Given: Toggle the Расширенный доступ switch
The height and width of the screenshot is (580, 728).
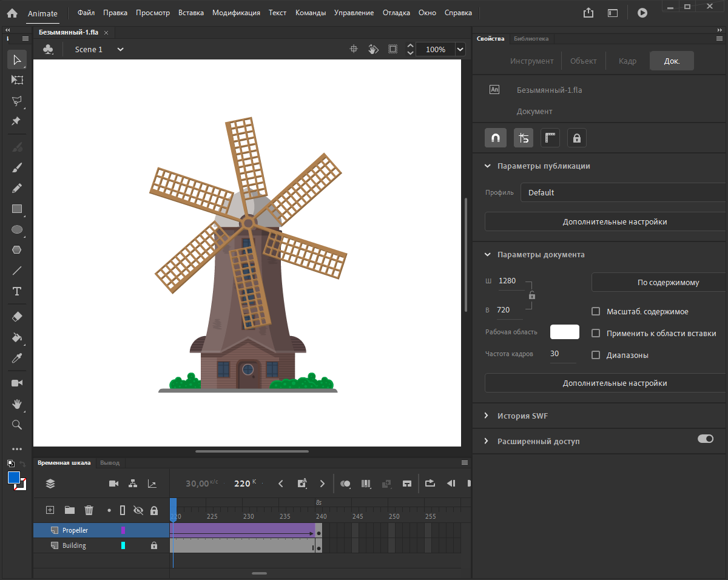Looking at the screenshot, I should [x=705, y=439].
